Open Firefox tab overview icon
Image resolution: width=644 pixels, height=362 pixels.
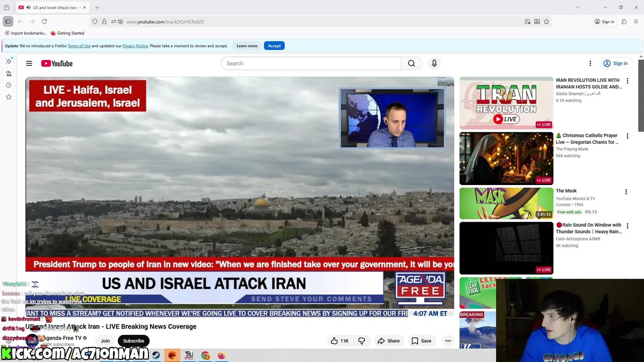tap(7, 8)
